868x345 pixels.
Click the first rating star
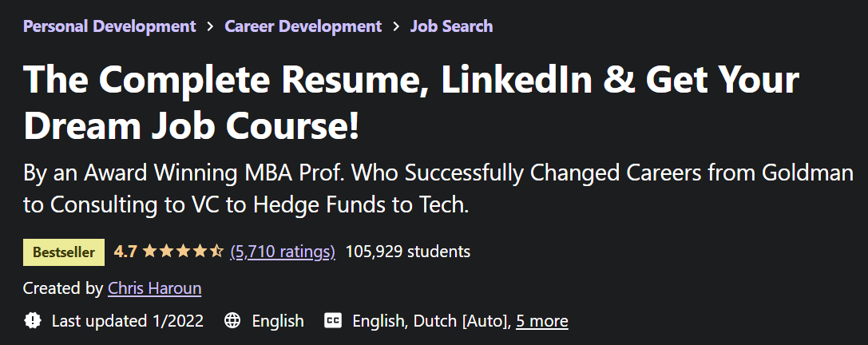[x=150, y=252]
